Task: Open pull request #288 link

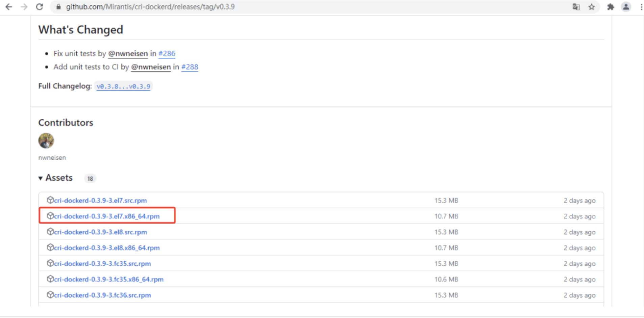Action: pos(190,67)
